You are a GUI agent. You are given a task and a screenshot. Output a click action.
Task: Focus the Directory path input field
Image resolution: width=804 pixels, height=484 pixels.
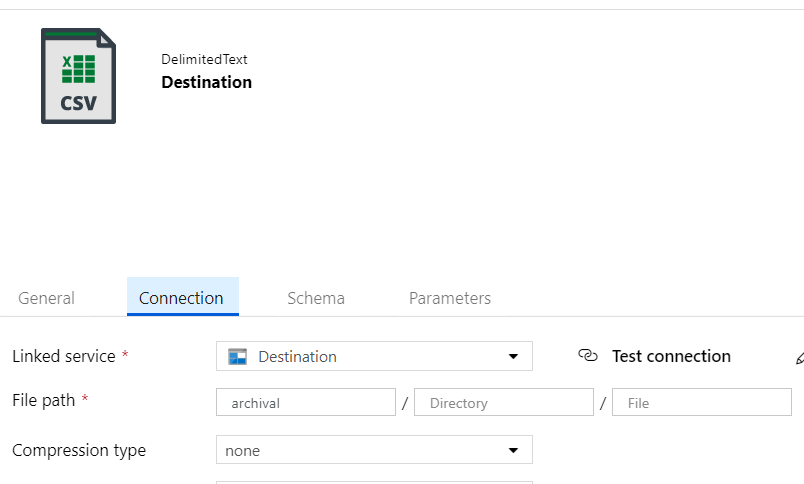point(504,402)
